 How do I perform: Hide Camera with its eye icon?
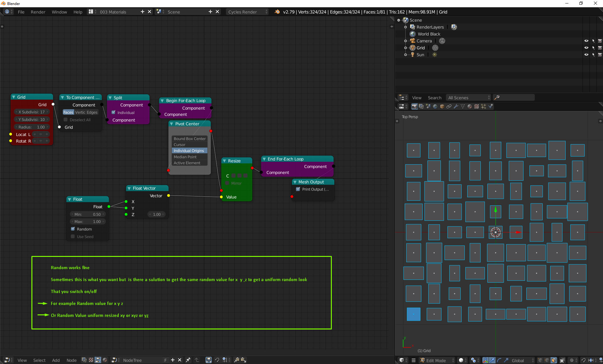586,41
